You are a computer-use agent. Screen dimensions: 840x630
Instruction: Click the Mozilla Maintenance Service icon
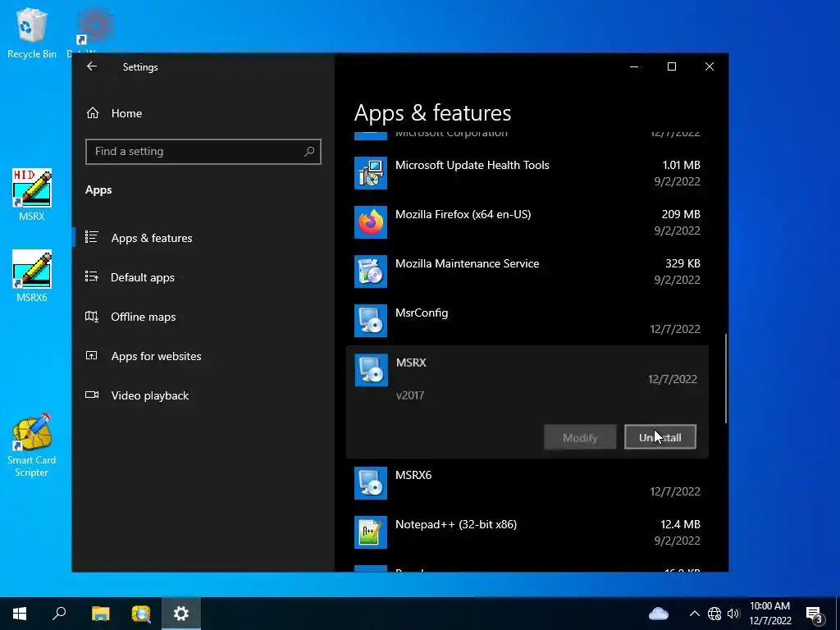coord(371,272)
